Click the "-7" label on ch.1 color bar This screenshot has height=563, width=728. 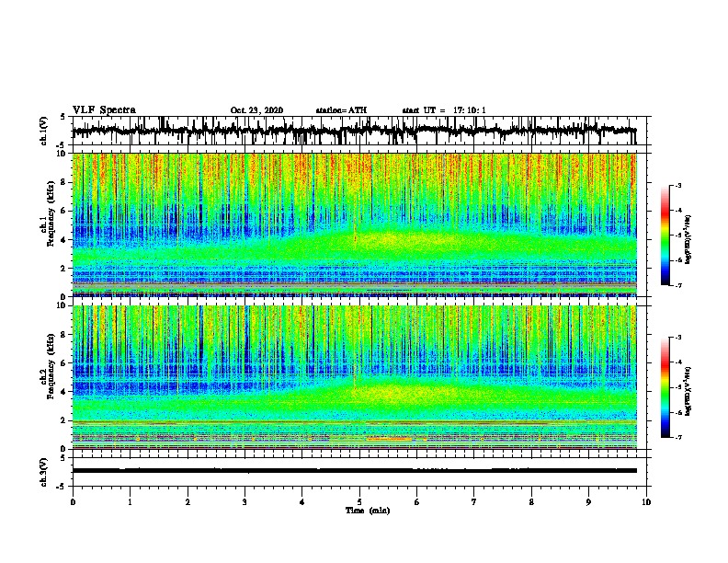[678, 285]
